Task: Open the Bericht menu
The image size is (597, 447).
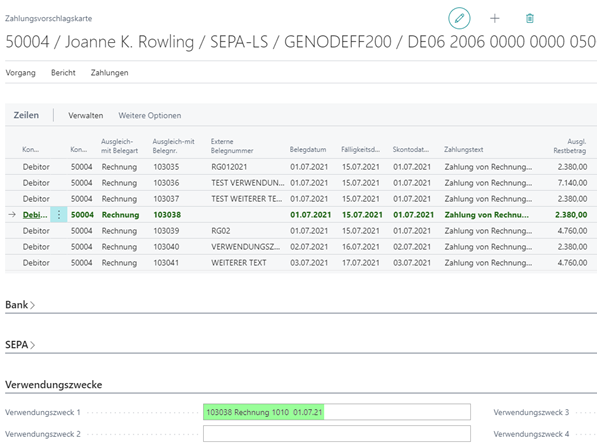Action: (x=63, y=73)
